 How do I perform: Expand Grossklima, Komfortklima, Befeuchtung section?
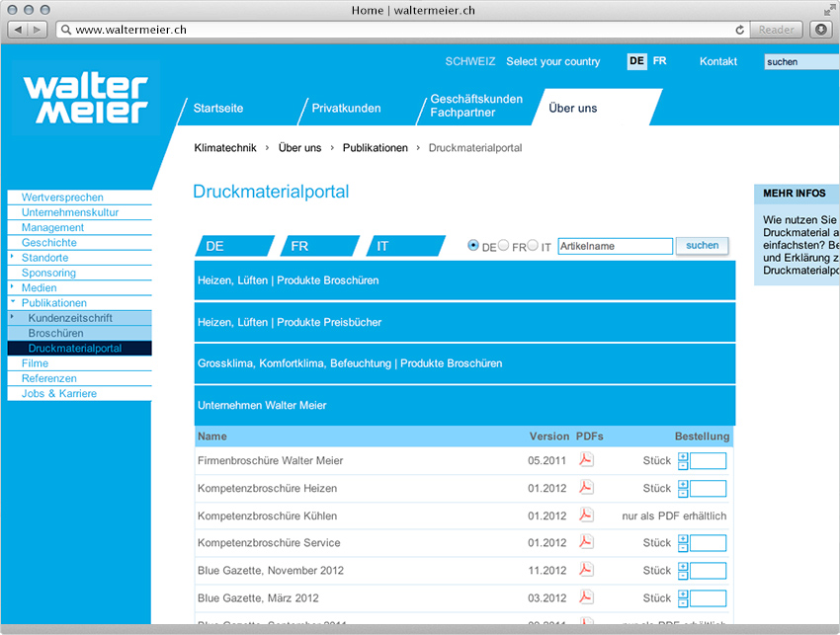pos(464,363)
